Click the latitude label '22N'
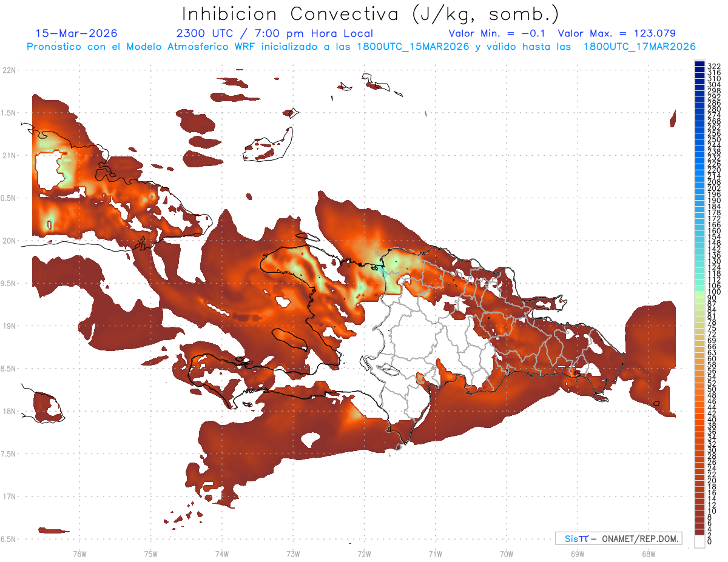This screenshot has height=562, width=728. pos(9,70)
